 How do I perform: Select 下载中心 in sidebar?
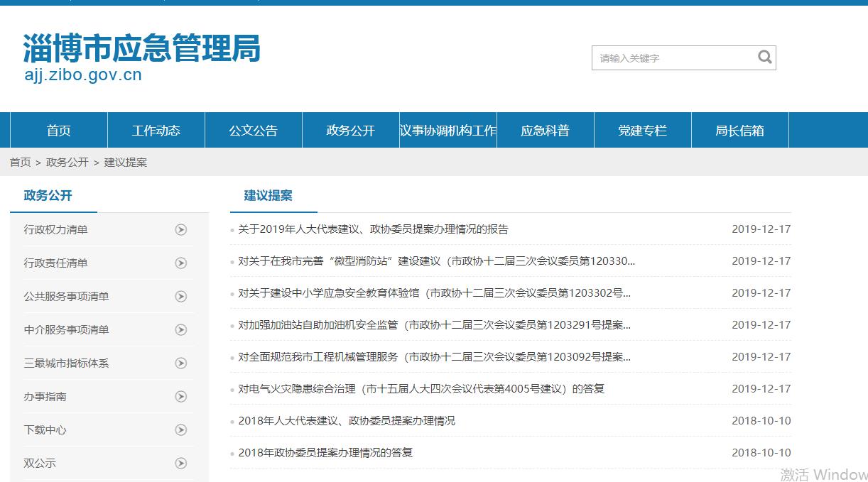point(45,429)
